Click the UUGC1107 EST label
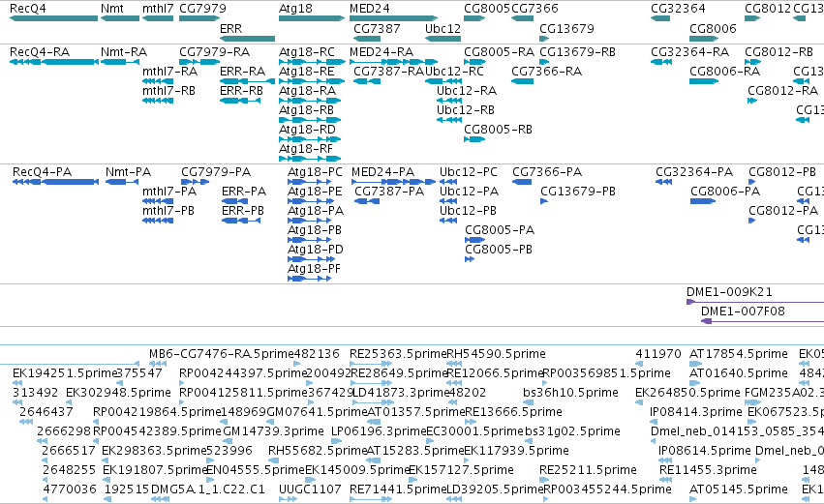 310,489
